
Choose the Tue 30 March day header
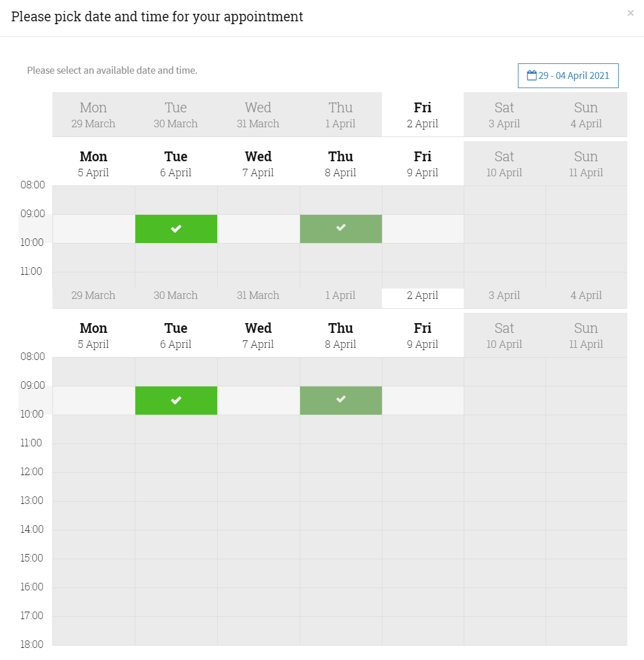176,115
